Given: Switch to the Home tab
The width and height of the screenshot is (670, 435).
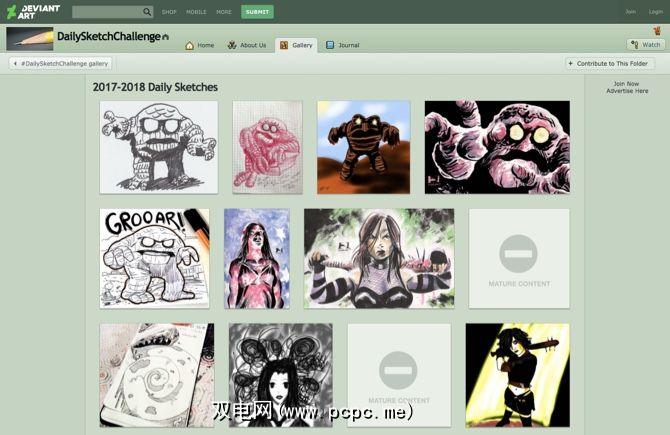Looking at the screenshot, I should 200,45.
